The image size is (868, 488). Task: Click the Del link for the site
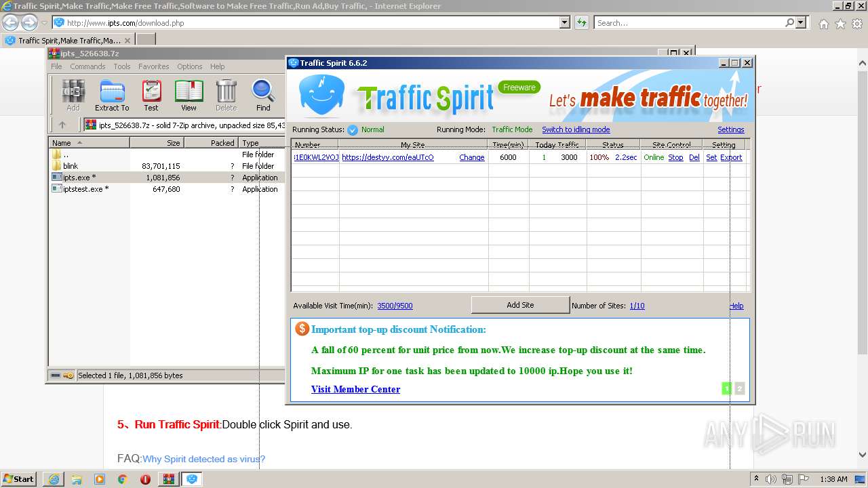click(x=694, y=157)
